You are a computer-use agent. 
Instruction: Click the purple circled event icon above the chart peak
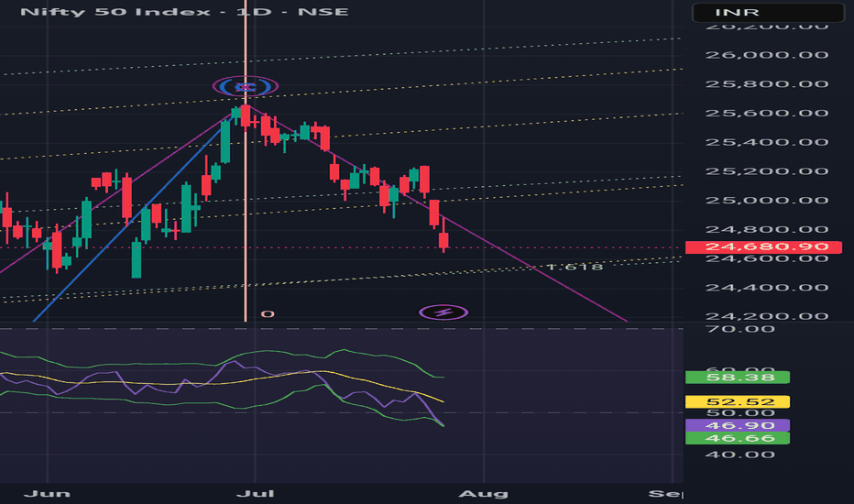tap(245, 86)
